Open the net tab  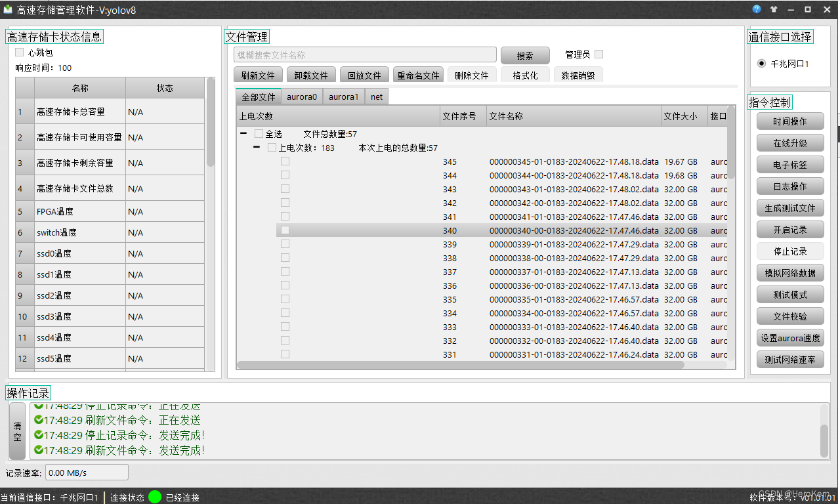tap(376, 96)
